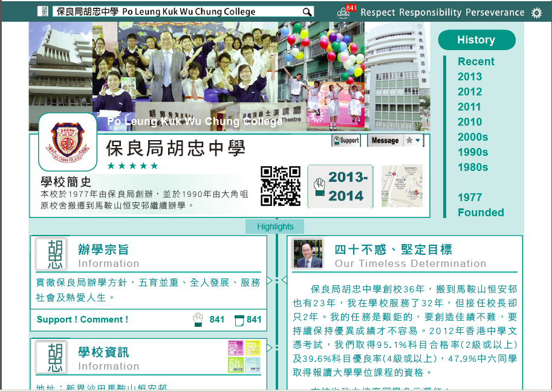Click the magnifier search icon
This screenshot has width=552, height=392.
click(307, 12)
